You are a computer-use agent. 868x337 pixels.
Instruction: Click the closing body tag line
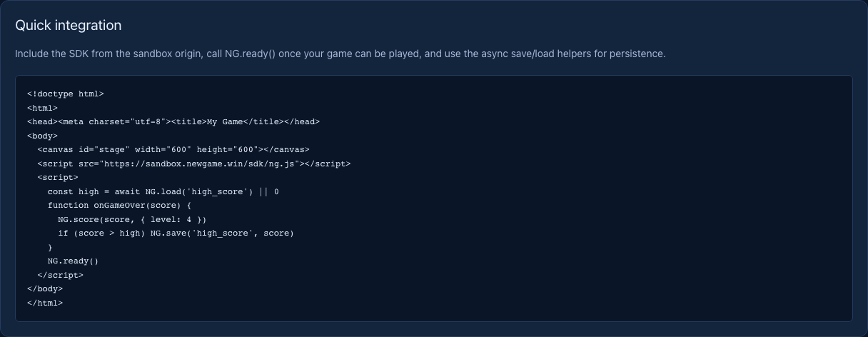click(45, 288)
